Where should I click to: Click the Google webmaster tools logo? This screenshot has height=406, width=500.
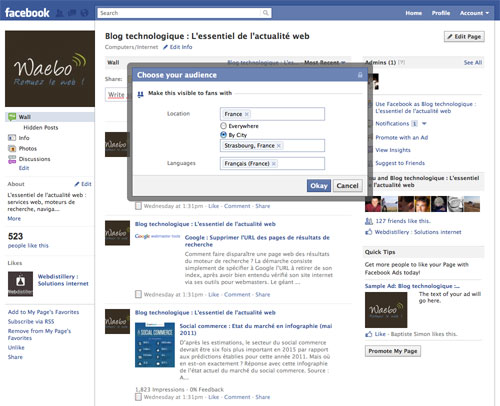pyautogui.click(x=157, y=236)
